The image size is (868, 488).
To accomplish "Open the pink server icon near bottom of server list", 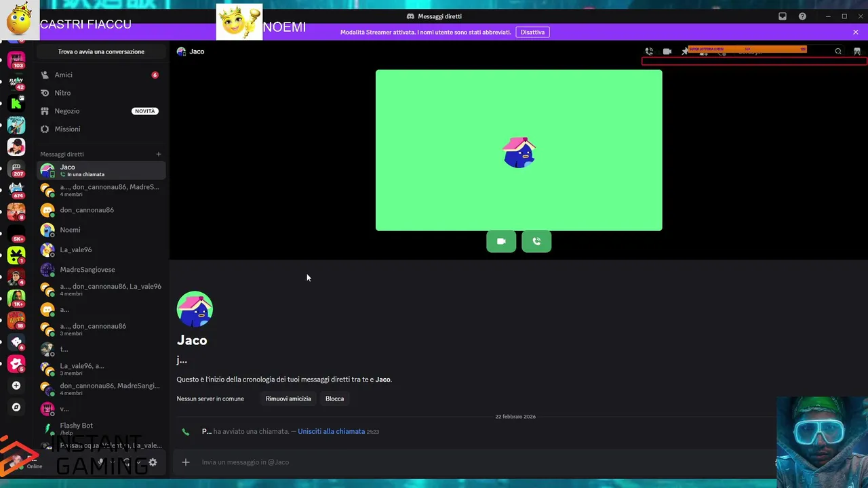I will pyautogui.click(x=16, y=364).
